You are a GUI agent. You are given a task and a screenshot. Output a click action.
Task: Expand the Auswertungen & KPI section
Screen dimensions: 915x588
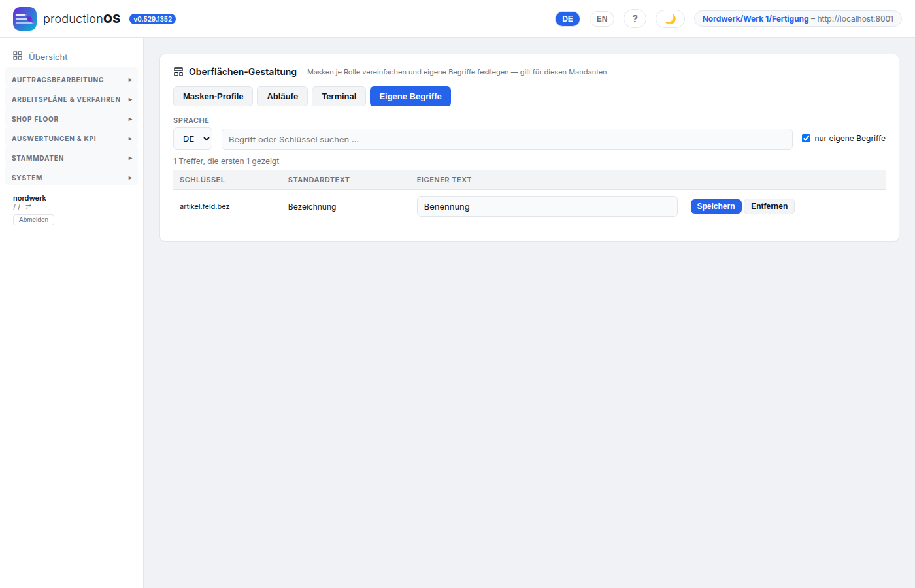click(71, 139)
